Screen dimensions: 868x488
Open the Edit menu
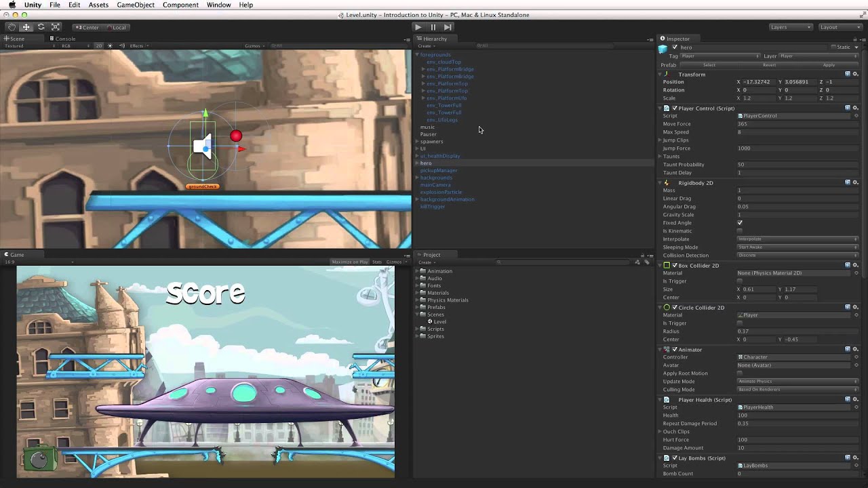(74, 5)
